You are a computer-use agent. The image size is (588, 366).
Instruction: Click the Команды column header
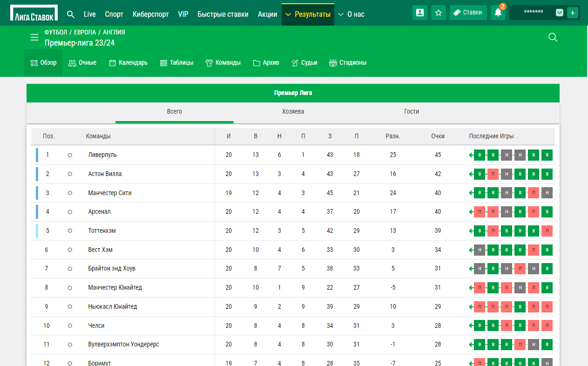tap(98, 136)
